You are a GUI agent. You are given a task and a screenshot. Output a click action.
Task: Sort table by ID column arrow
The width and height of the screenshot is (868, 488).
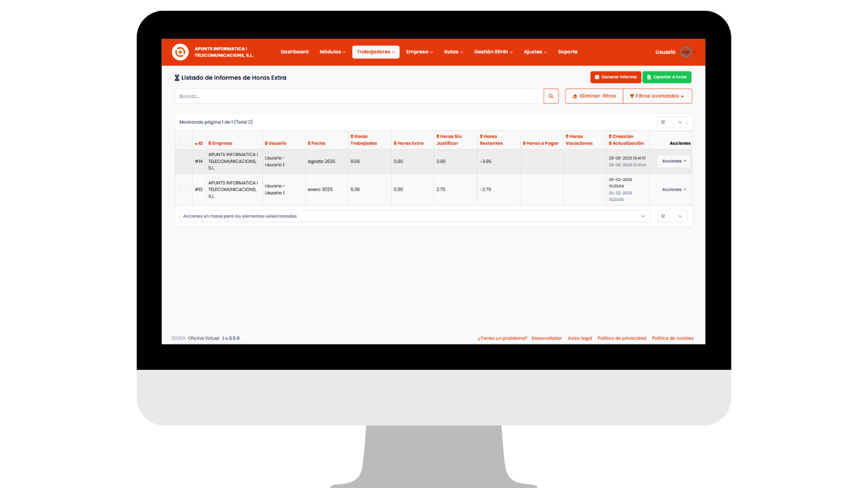tap(196, 144)
